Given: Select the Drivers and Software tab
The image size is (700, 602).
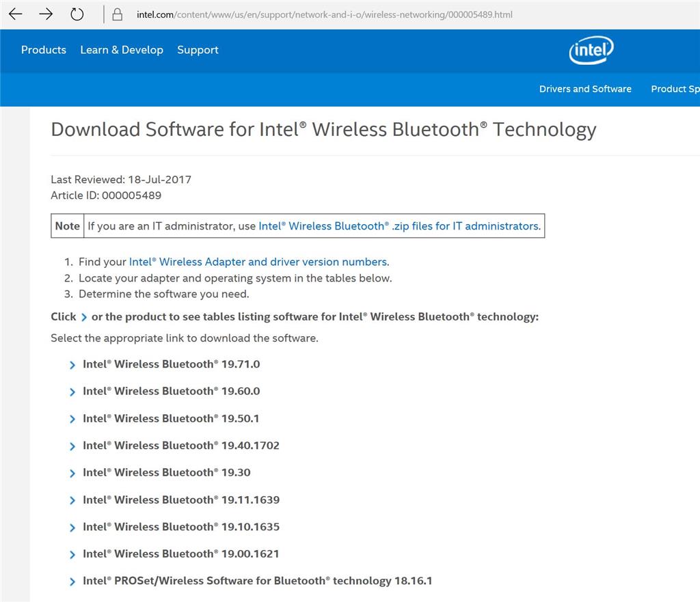Looking at the screenshot, I should point(585,89).
